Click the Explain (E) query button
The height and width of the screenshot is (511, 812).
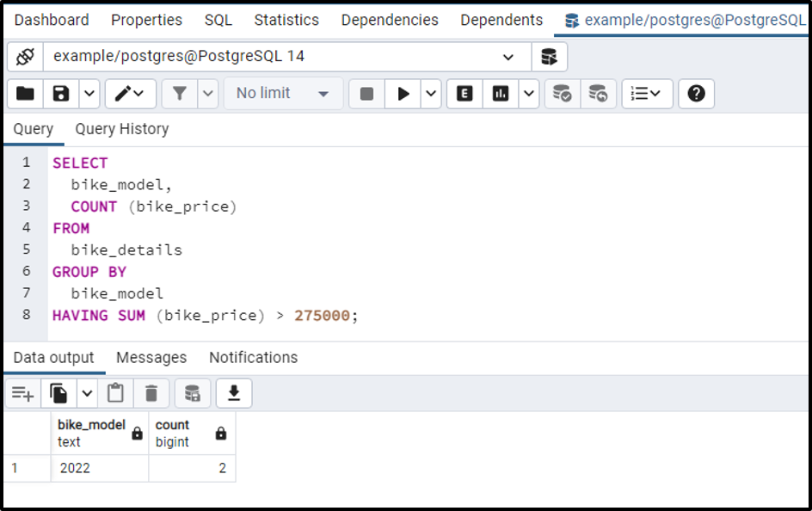point(464,94)
